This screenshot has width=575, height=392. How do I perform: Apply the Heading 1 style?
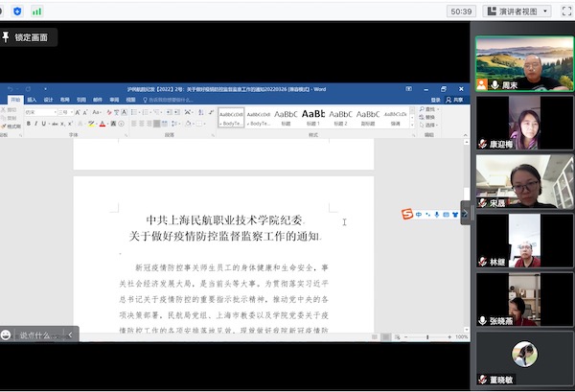313,118
